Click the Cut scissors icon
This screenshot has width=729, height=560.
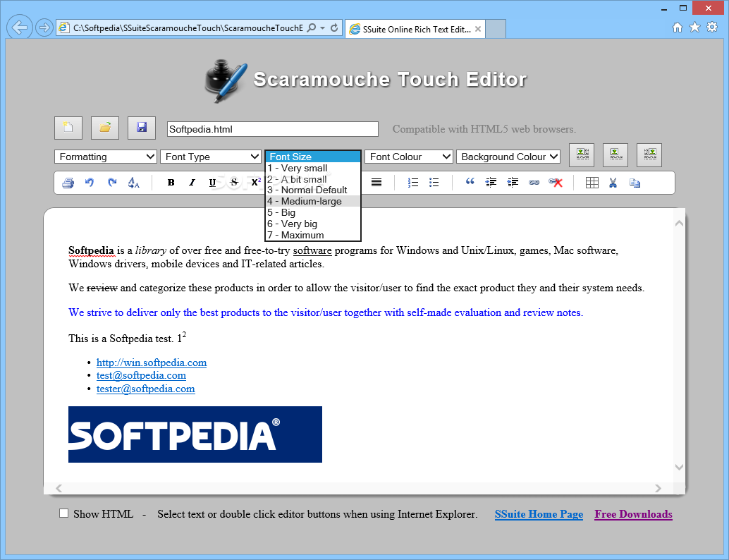coord(613,183)
